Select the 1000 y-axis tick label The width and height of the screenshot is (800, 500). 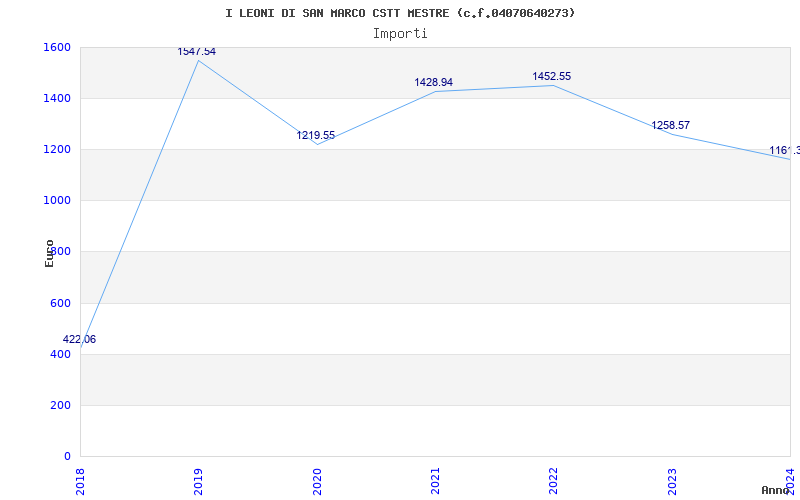[57, 201]
